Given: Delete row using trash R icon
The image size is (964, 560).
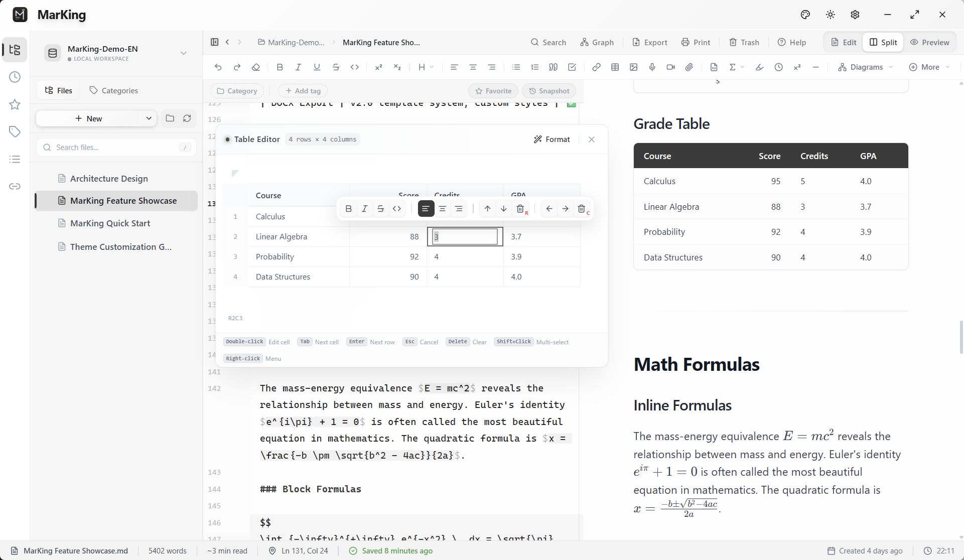Looking at the screenshot, I should [521, 209].
